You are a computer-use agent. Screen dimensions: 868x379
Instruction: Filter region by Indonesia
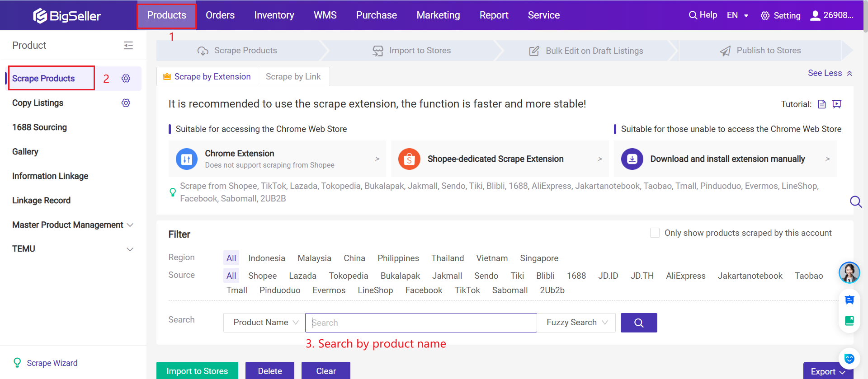coord(267,258)
